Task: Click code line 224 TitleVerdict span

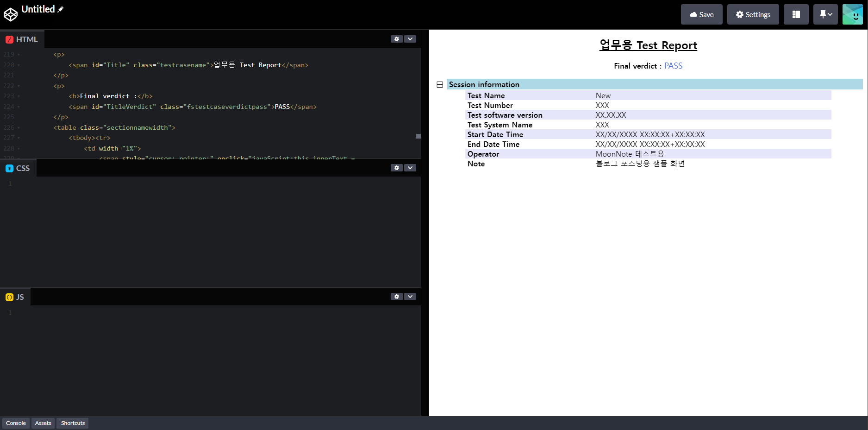Action: (193, 107)
